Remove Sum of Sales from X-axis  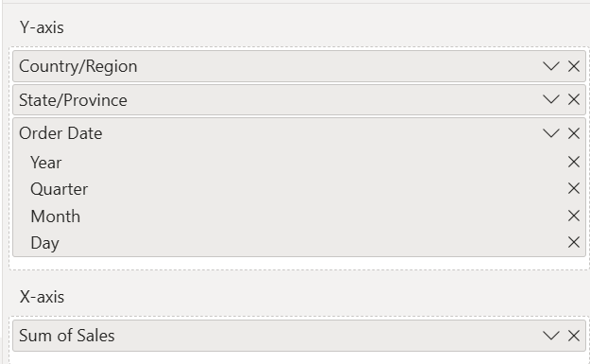pos(573,336)
